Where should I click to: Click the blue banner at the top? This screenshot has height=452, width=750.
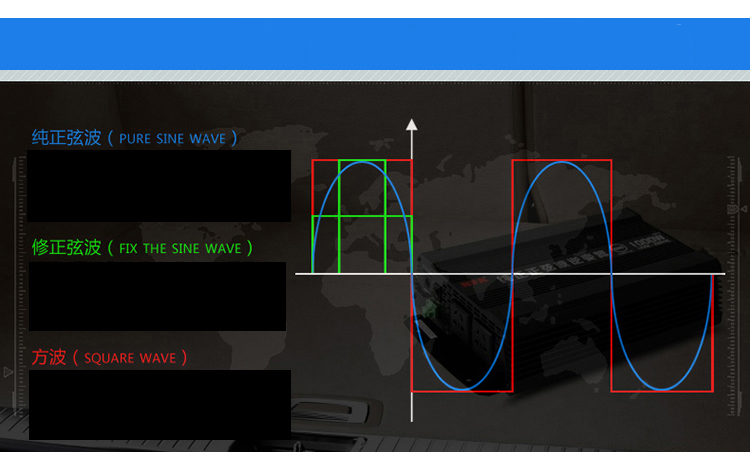coord(375,44)
